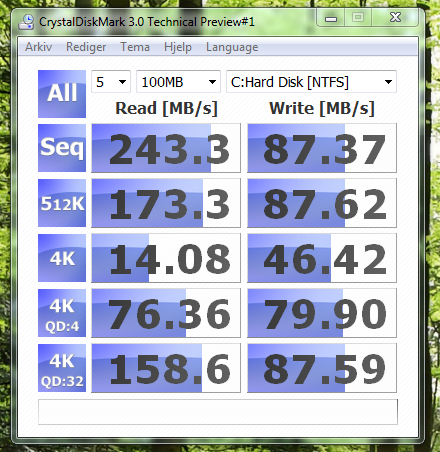
Task: Close the CrystalDiskMark window
Action: click(395, 17)
